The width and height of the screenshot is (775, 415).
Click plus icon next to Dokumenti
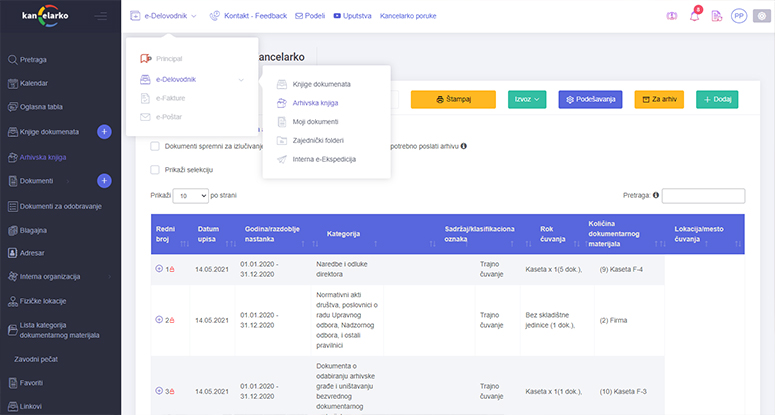point(104,181)
